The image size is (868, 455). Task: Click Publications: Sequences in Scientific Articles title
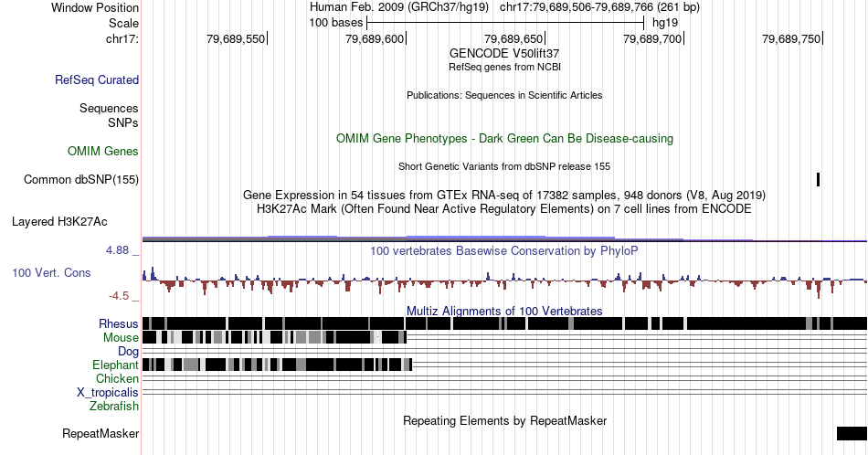504,95
